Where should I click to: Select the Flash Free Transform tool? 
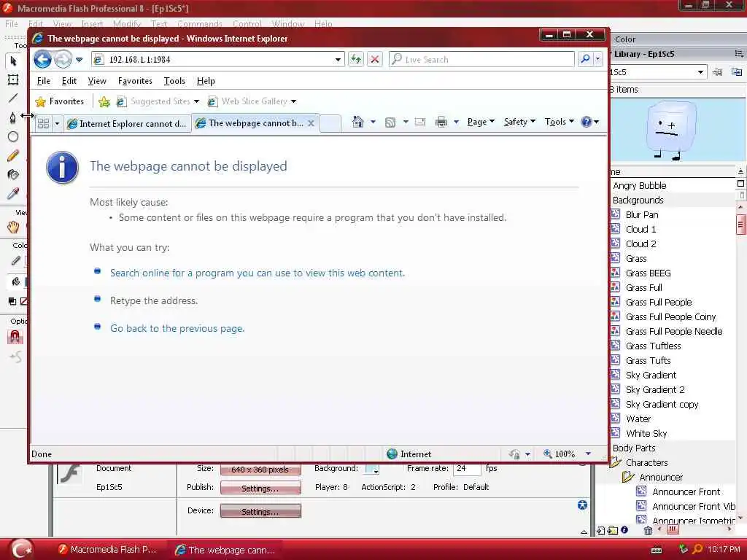coord(13,79)
